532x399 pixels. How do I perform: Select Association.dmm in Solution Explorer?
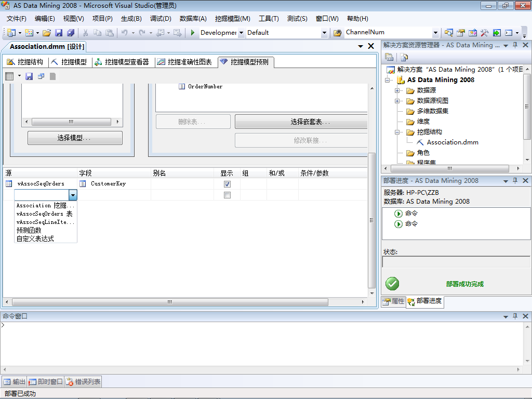click(453, 142)
